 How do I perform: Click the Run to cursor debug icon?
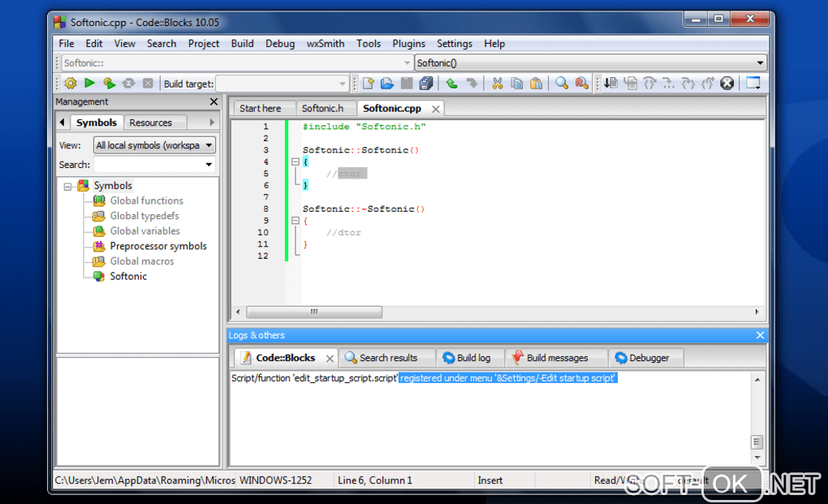coord(631,84)
